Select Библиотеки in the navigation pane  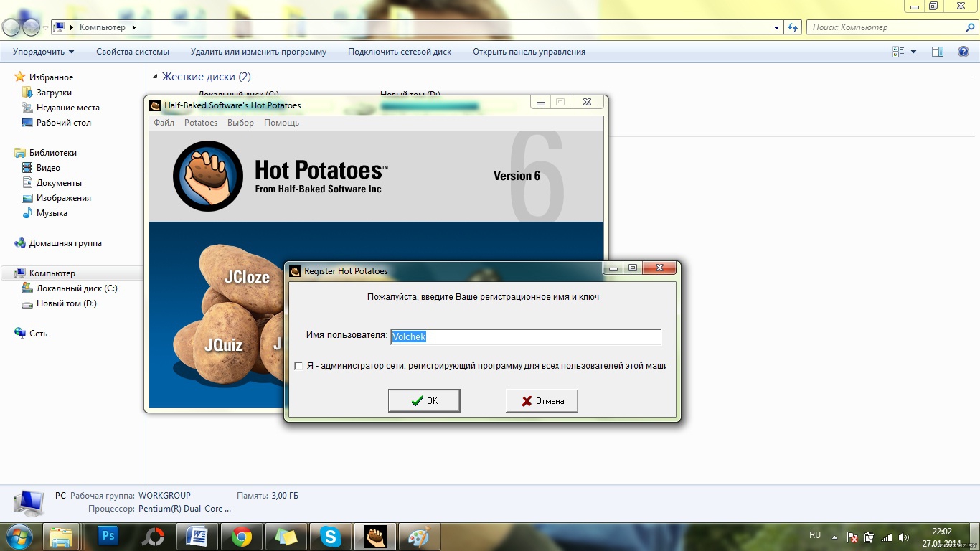coord(53,153)
